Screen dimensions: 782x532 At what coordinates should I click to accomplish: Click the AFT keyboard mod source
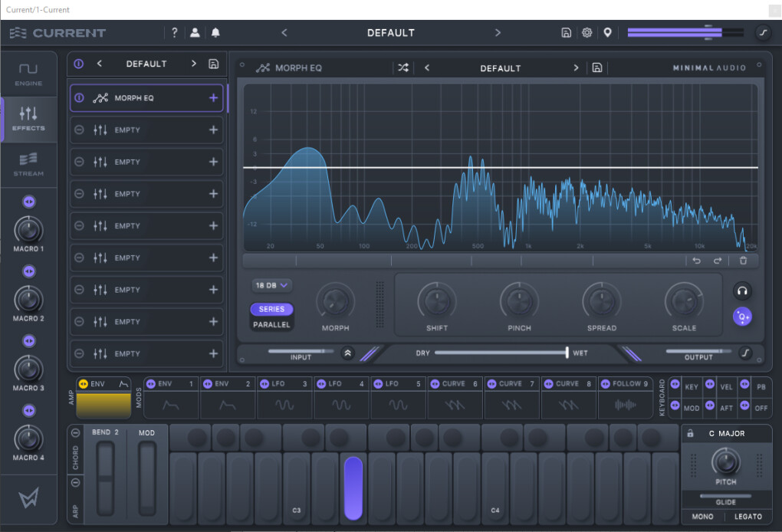point(726,408)
